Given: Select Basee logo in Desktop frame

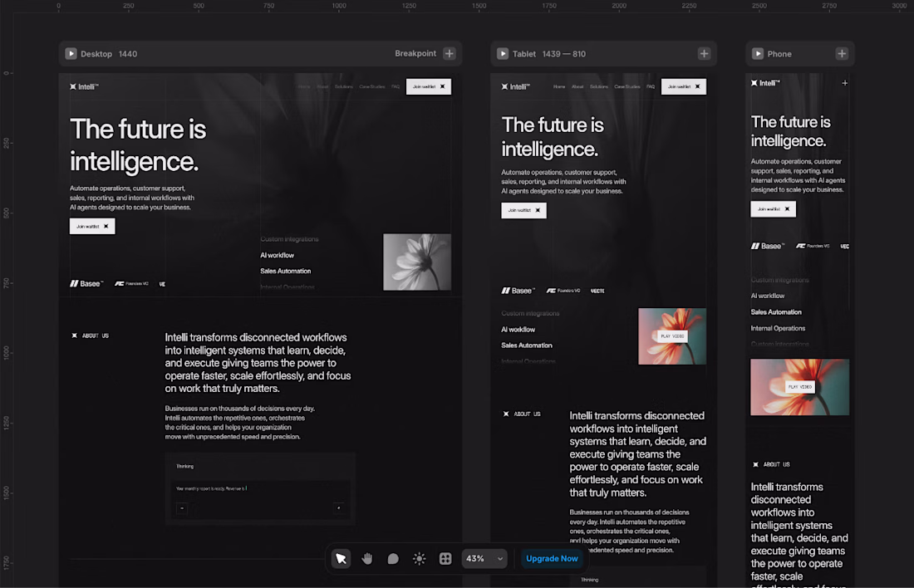Looking at the screenshot, I should 86,283.
